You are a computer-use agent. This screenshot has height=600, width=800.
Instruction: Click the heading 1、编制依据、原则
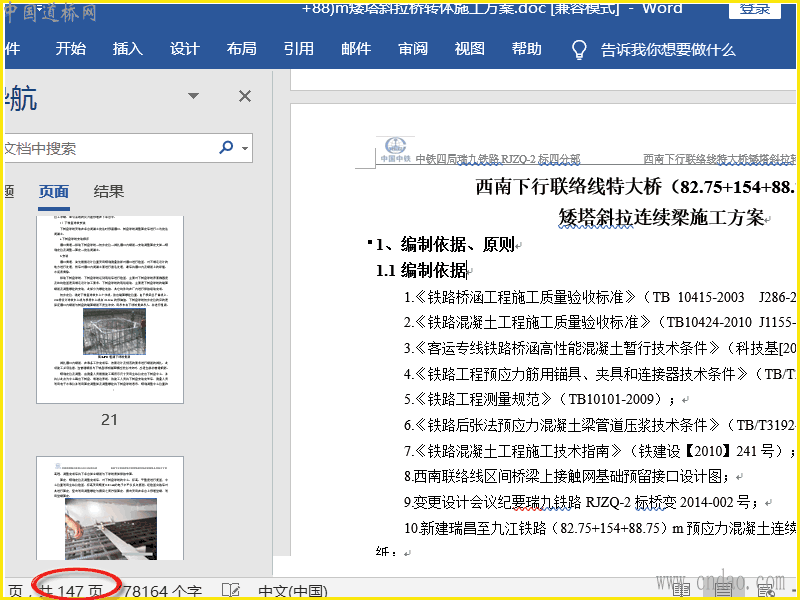[445, 244]
